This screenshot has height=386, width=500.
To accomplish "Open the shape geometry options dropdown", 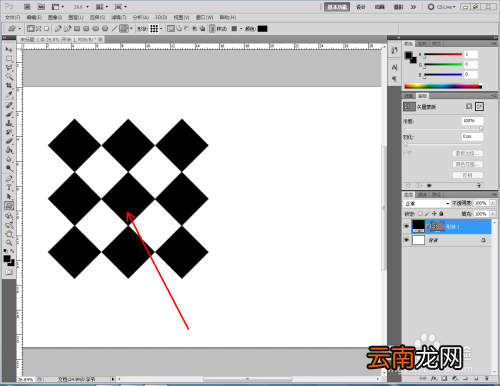I will [131, 29].
